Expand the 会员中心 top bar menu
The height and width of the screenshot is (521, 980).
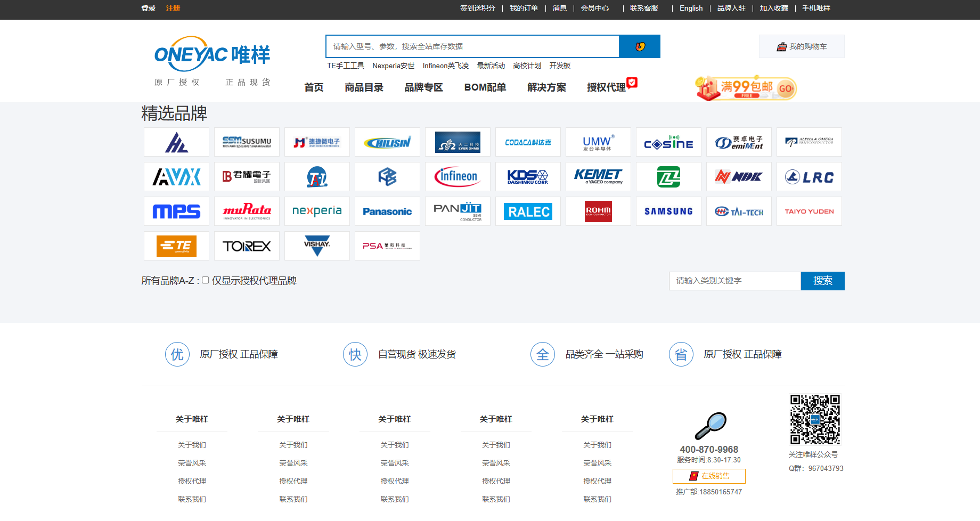click(594, 8)
